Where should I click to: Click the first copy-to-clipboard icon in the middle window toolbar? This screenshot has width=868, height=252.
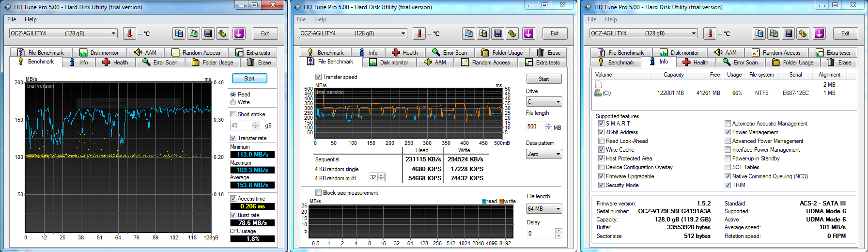tap(468, 33)
